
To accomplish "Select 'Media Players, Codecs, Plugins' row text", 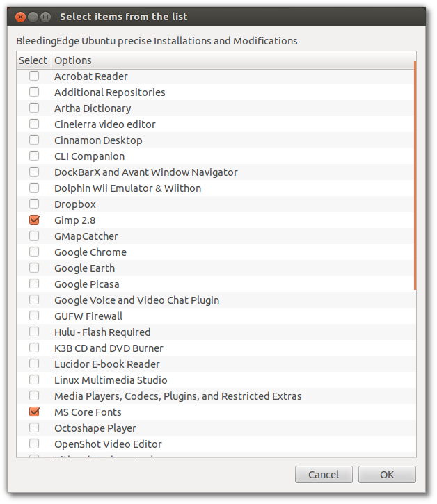I will (x=178, y=396).
